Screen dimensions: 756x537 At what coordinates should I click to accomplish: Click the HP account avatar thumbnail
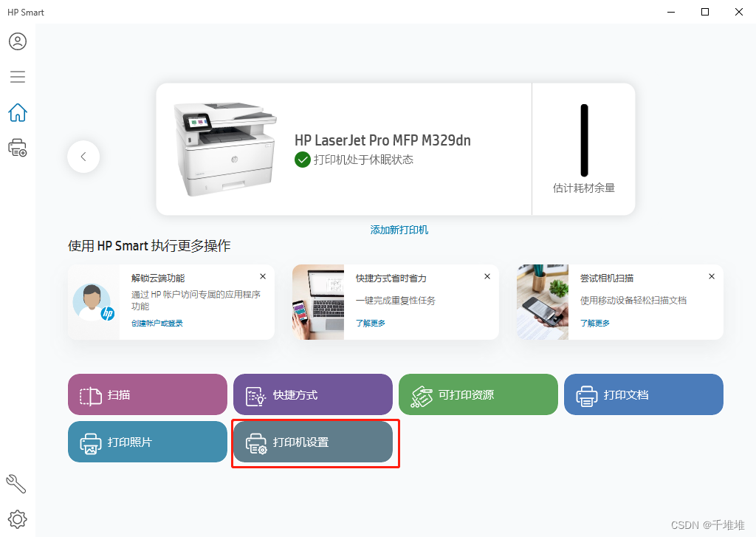(x=94, y=303)
